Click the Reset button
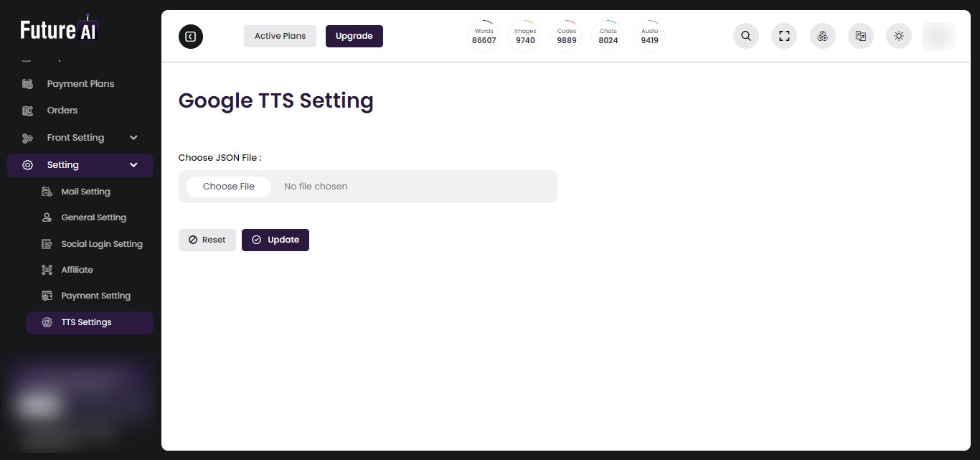Screen dimensions: 980x460 pyautogui.click(x=207, y=240)
